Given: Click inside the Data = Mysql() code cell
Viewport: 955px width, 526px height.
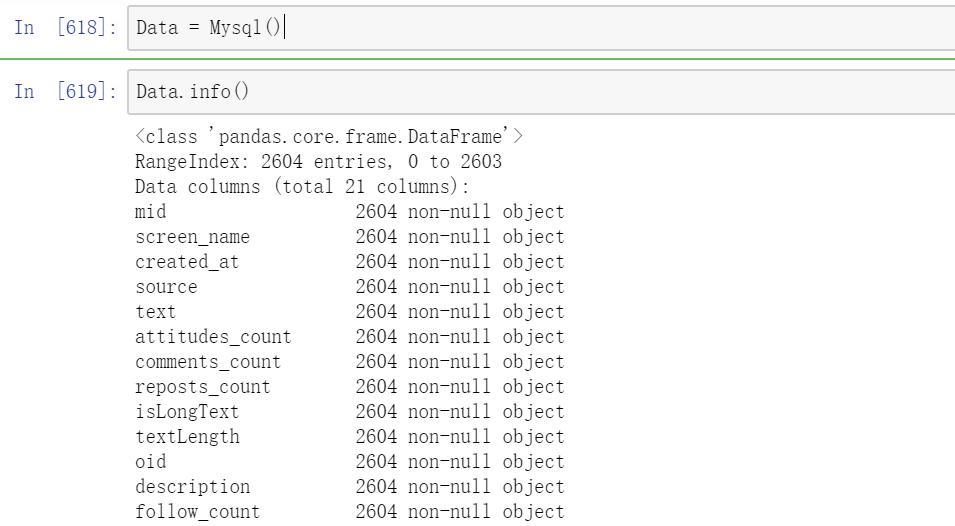Looking at the screenshot, I should click(540, 28).
